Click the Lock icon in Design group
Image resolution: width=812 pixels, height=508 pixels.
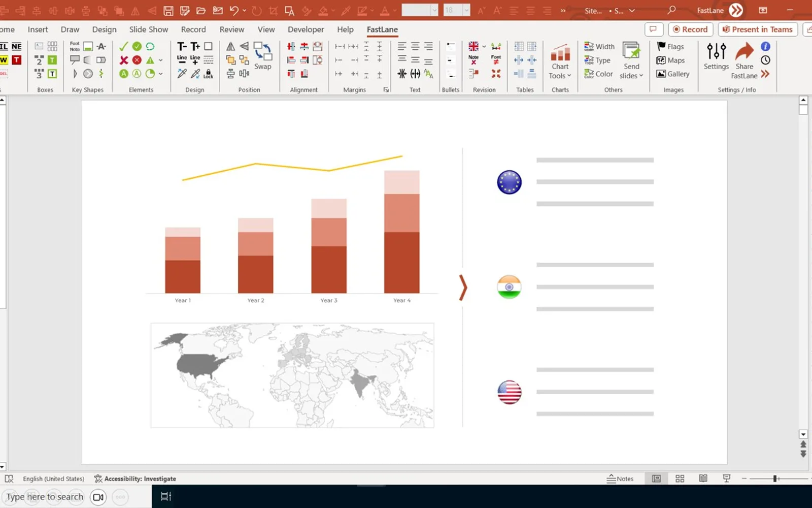click(208, 74)
